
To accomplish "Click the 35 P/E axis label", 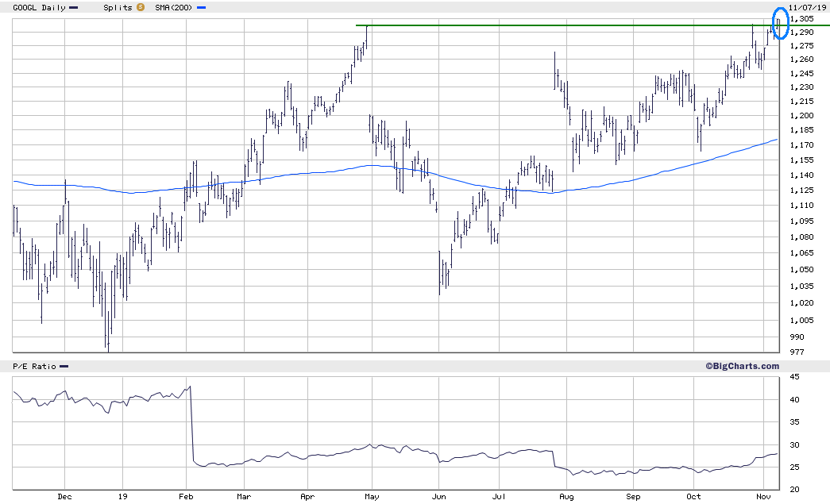I will coord(794,422).
